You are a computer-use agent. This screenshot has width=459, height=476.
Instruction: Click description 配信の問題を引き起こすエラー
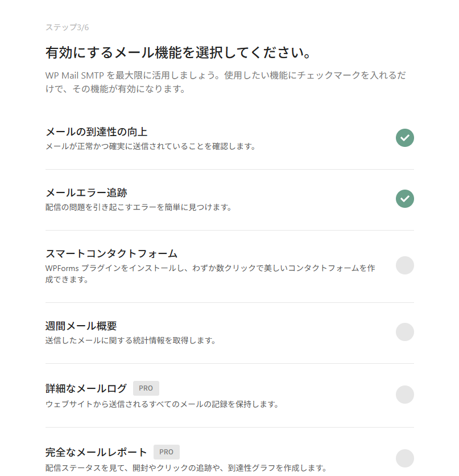[x=139, y=207]
